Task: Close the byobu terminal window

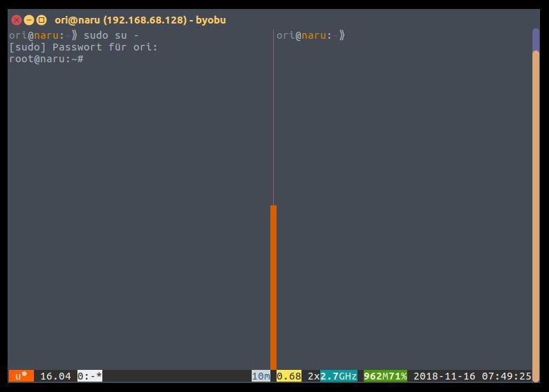Action: coord(17,20)
